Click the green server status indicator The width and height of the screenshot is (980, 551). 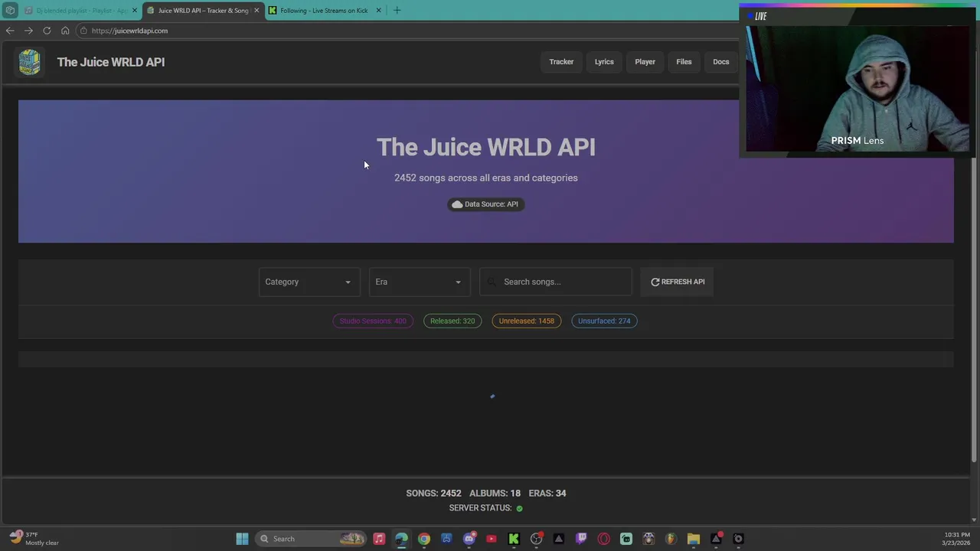click(x=519, y=508)
